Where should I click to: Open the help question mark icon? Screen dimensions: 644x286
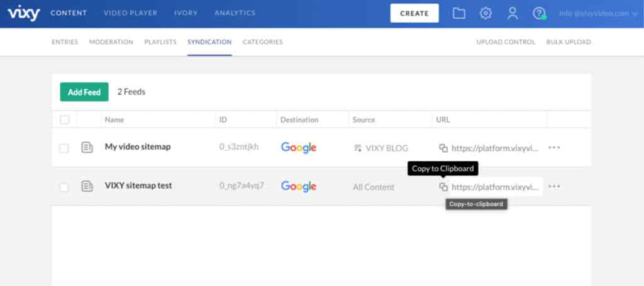[539, 13]
